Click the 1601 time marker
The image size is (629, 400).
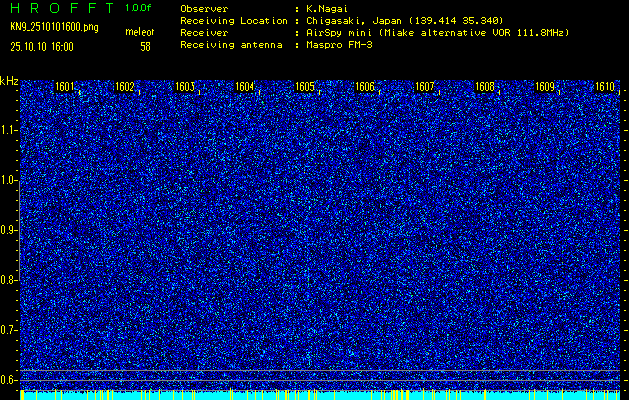[65, 87]
